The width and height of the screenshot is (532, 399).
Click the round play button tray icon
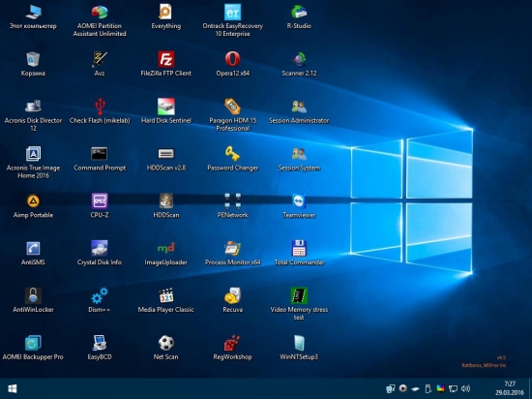pos(402,388)
